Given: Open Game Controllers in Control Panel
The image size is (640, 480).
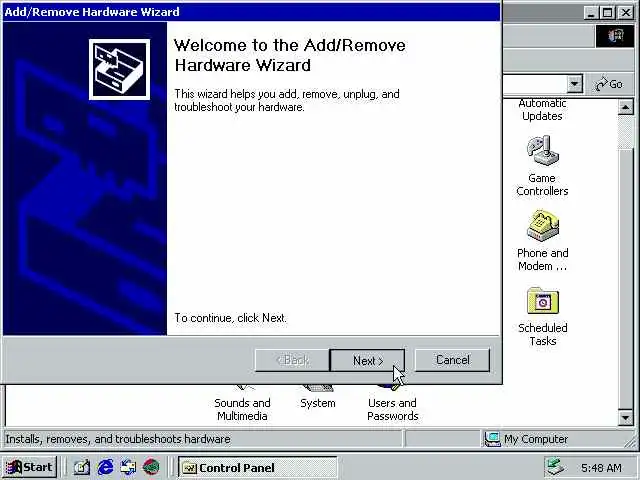Looking at the screenshot, I should point(542,151).
